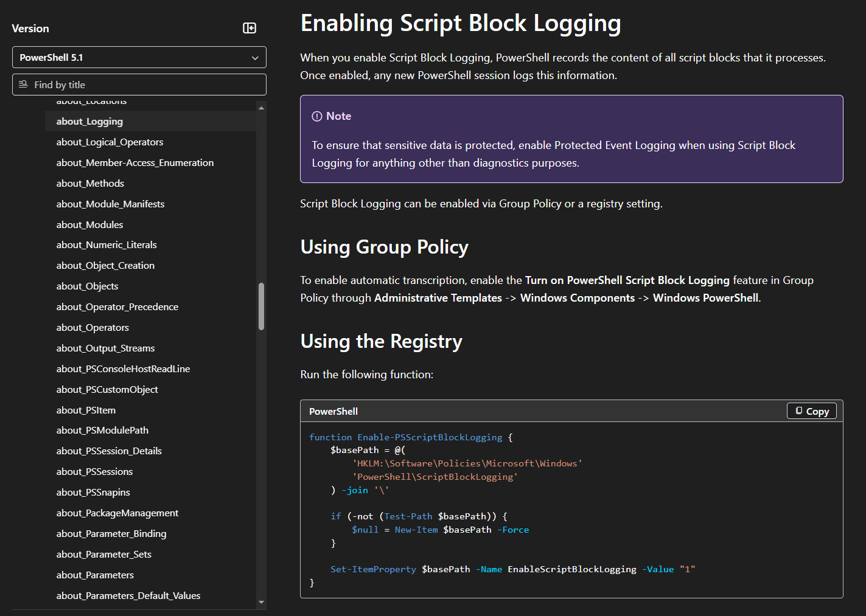
Task: Open about_PSItem article
Action: pos(86,410)
